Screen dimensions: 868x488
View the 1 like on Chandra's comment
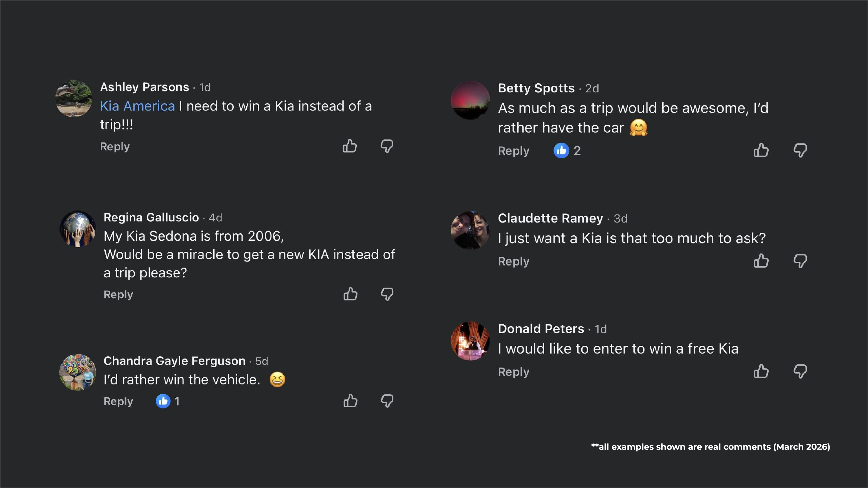(168, 401)
